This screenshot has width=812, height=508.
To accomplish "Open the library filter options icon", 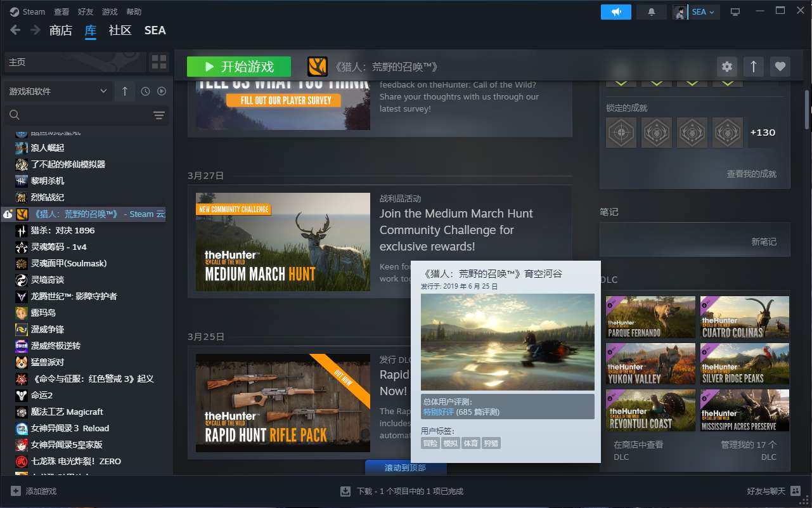I will click(158, 115).
